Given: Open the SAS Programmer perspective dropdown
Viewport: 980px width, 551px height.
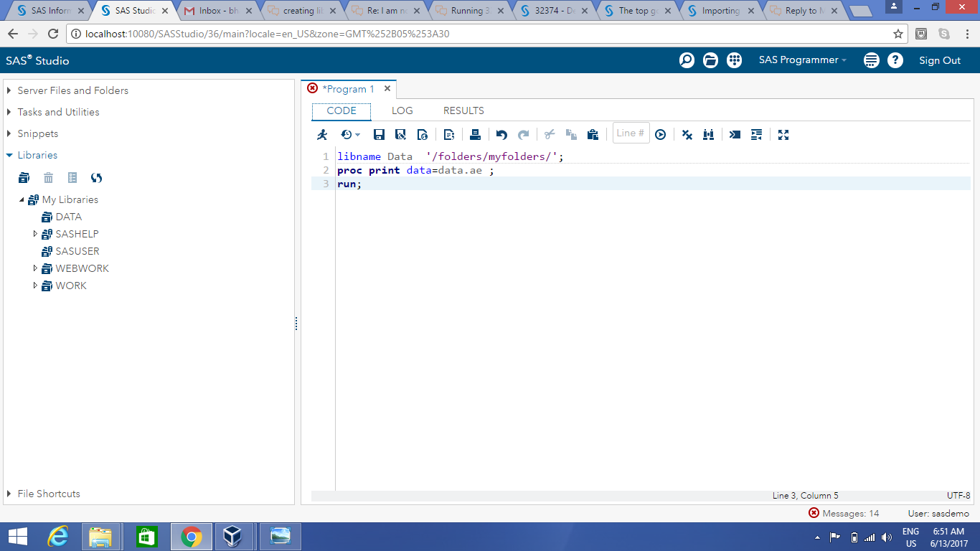Looking at the screenshot, I should point(802,60).
